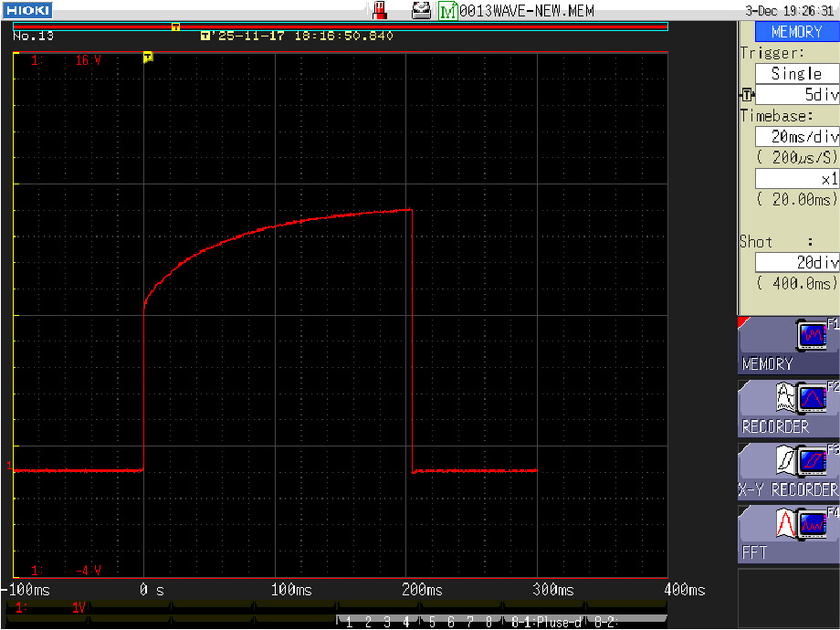Select sheet number 1 at bottom
The height and width of the screenshot is (630, 840).
(x=349, y=623)
